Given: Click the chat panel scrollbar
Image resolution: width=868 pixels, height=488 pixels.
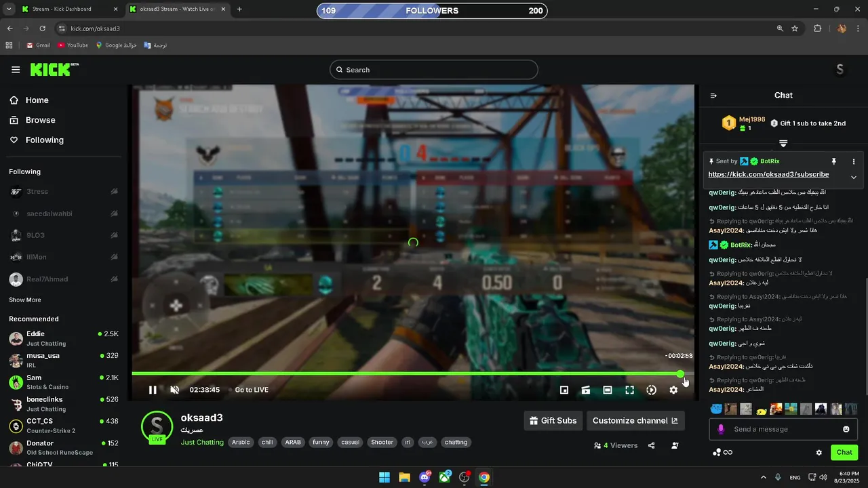Looking at the screenshot, I should pos(865,335).
